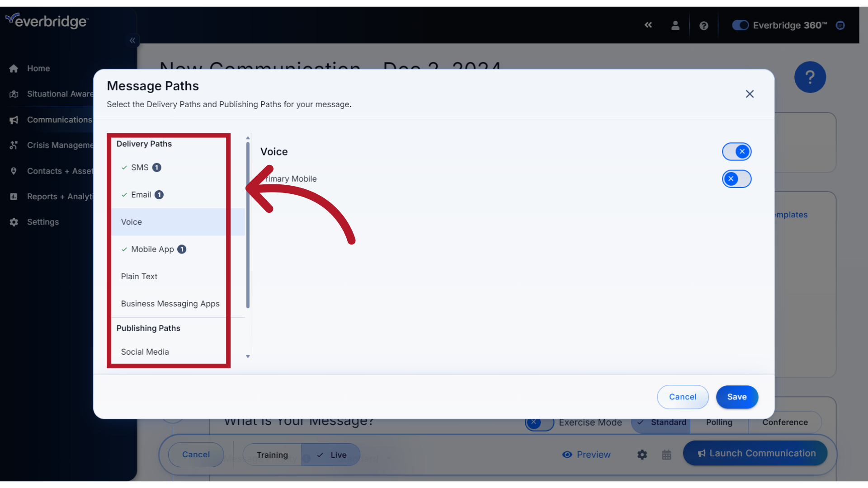Toggle Primary Mobile voice option off

click(736, 179)
